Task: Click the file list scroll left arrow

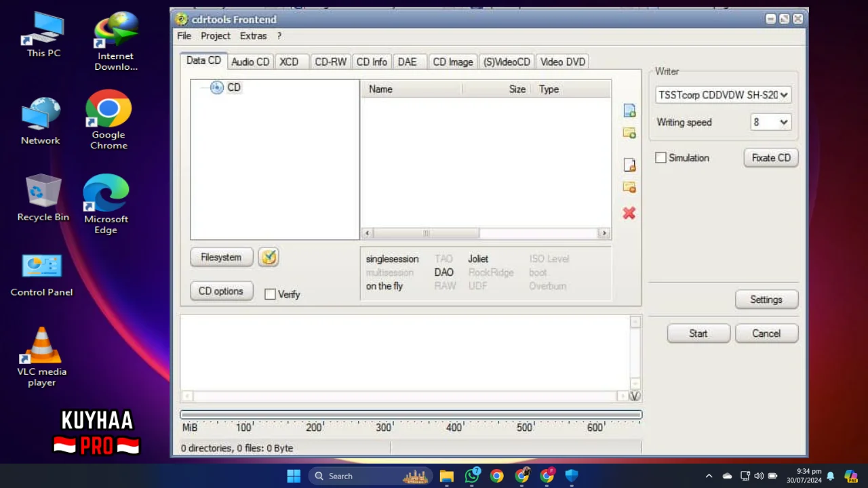Action: pyautogui.click(x=367, y=233)
